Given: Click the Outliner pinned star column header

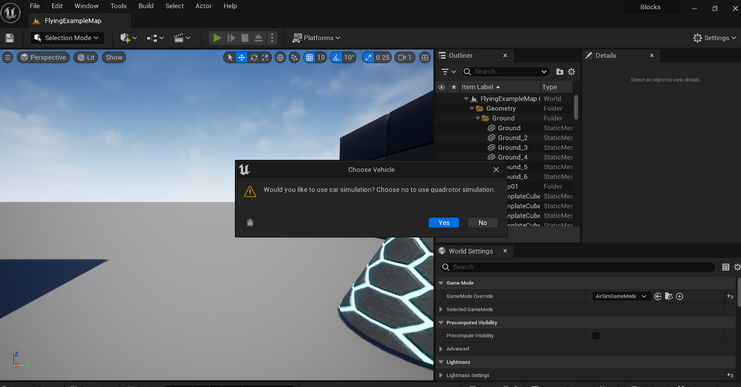Looking at the screenshot, I should 454,87.
